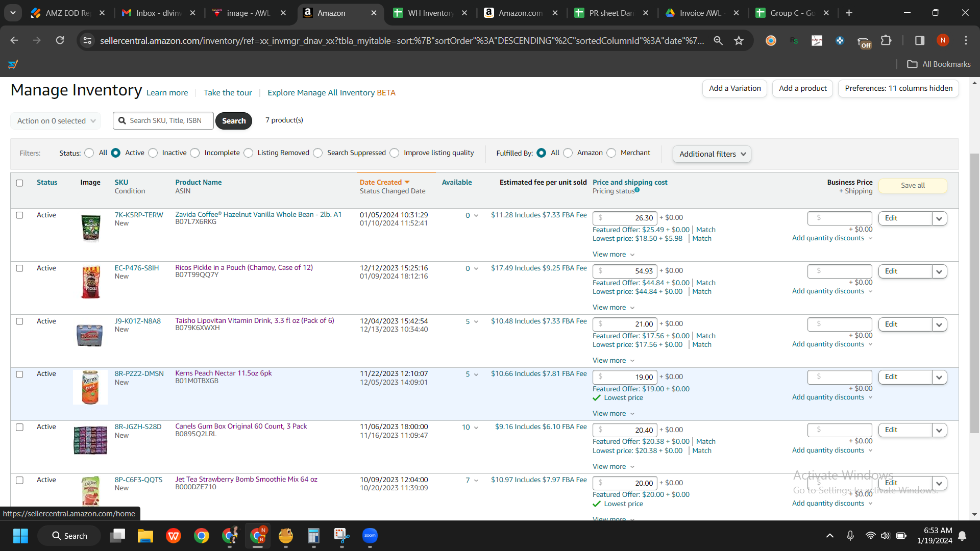This screenshot has width=980, height=551.
Task: Open the browser side panel icon
Action: click(920, 40)
